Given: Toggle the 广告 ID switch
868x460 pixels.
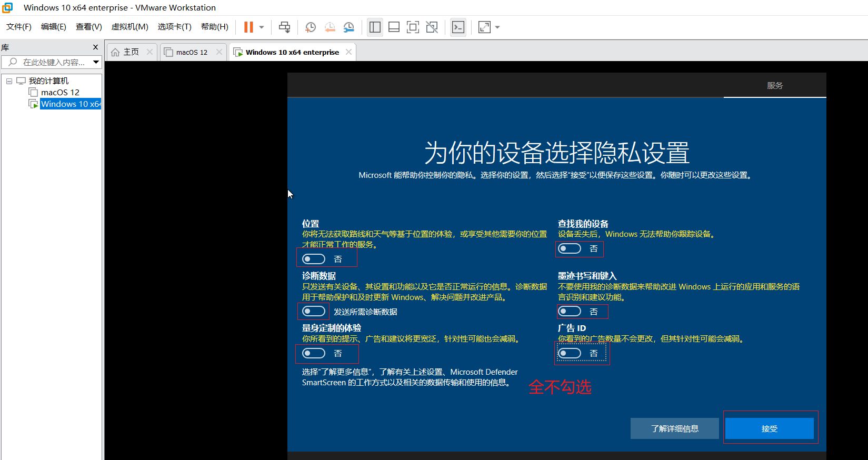Looking at the screenshot, I should coord(570,353).
